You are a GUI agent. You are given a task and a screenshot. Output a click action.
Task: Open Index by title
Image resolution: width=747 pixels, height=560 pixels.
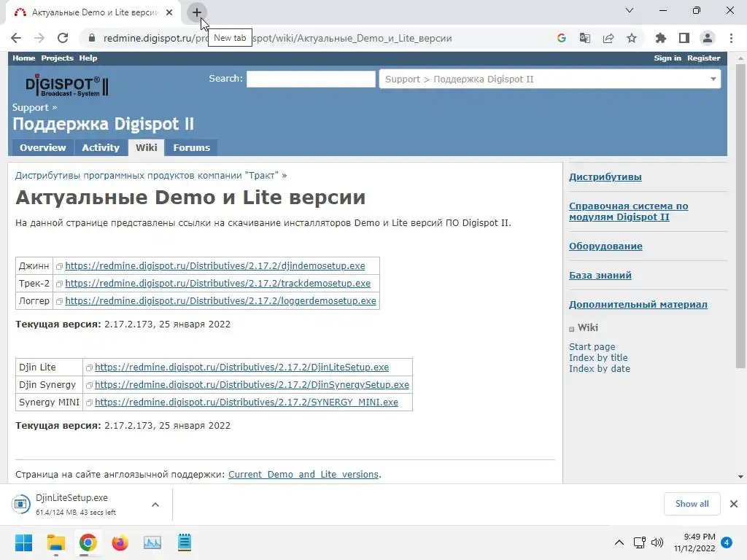598,357
